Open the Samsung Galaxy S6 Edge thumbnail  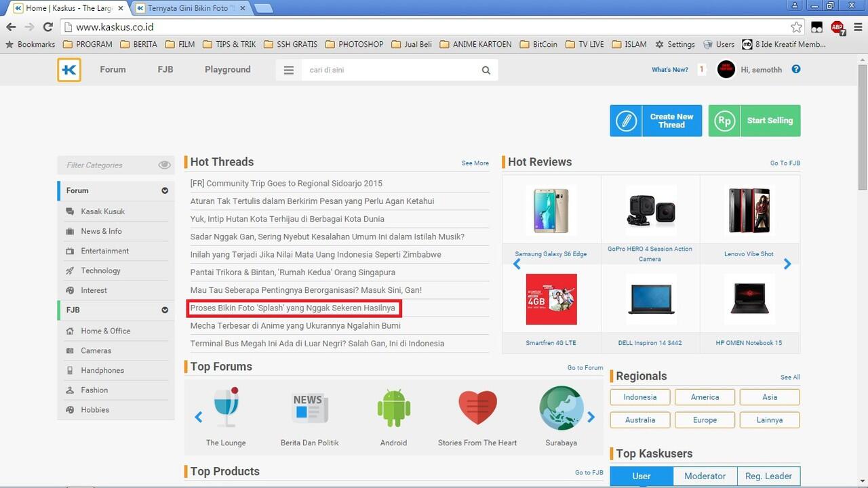tap(551, 210)
